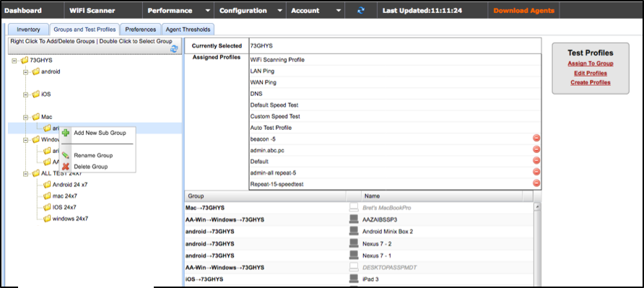The width and height of the screenshot is (644, 288).
Task: Click device icon next to Android Minix Box 2
Action: [x=353, y=231]
